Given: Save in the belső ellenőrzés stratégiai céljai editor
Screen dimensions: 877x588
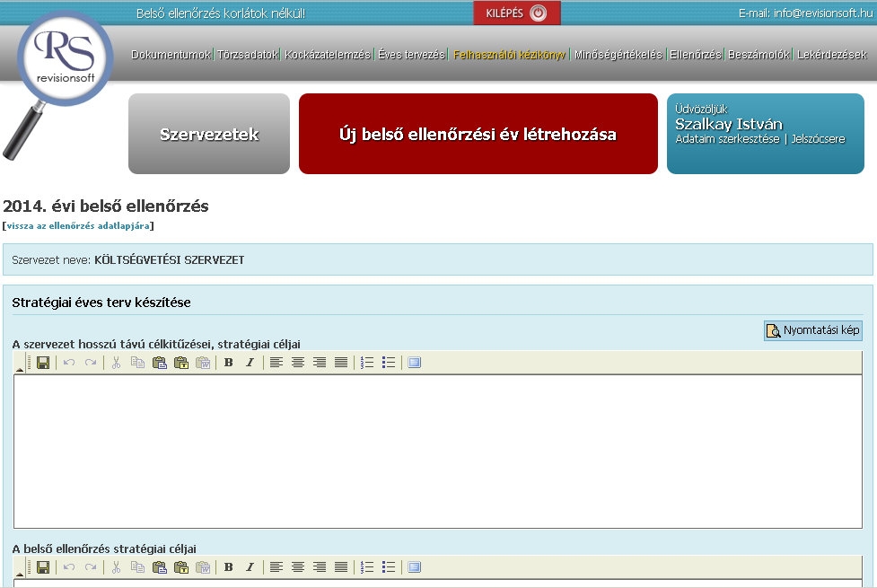Looking at the screenshot, I should coord(43,567).
